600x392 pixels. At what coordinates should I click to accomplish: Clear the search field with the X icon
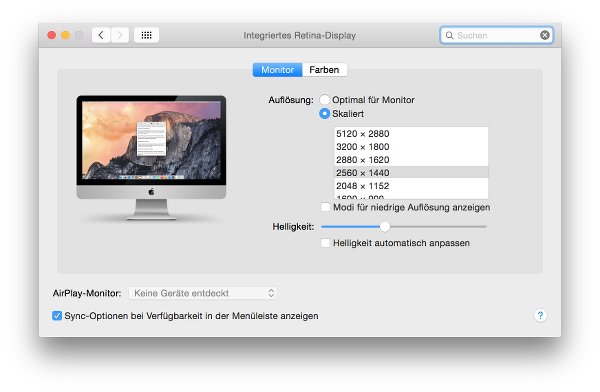coord(545,35)
